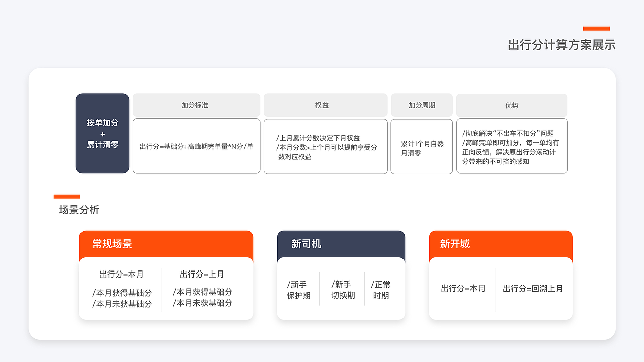Select the orange 新开城 card header
Image resolution: width=644 pixels, height=362 pixels.
(500, 244)
